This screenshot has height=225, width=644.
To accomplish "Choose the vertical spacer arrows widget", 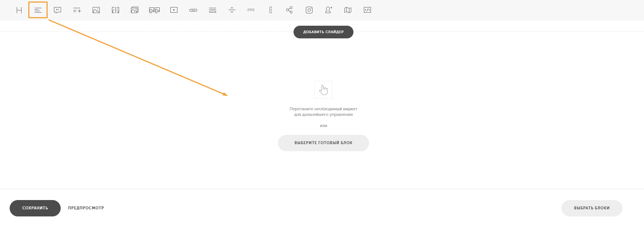I will point(232,10).
